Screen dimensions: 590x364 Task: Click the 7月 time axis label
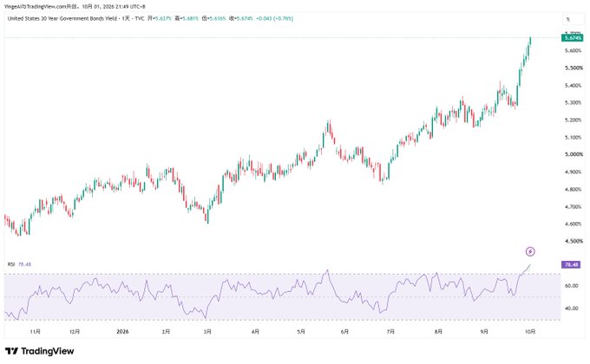point(390,332)
